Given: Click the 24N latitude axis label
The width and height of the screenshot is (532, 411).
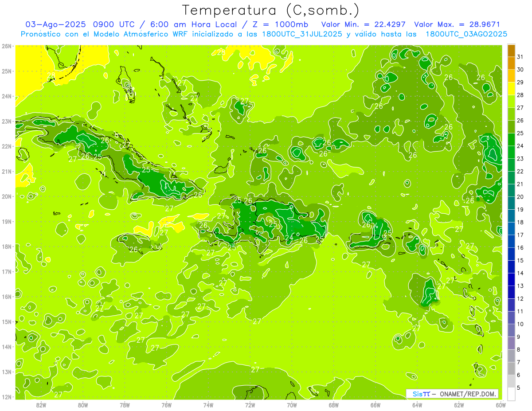Looking at the screenshot, I should point(7,96).
